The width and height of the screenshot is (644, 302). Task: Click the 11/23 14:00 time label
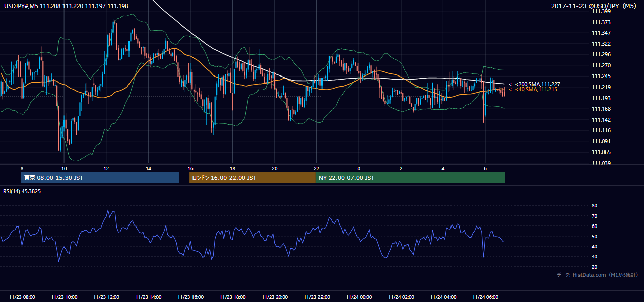click(148, 297)
